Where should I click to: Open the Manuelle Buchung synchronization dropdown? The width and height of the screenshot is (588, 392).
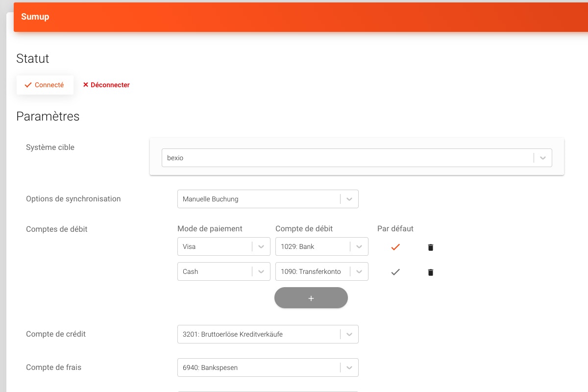click(349, 199)
